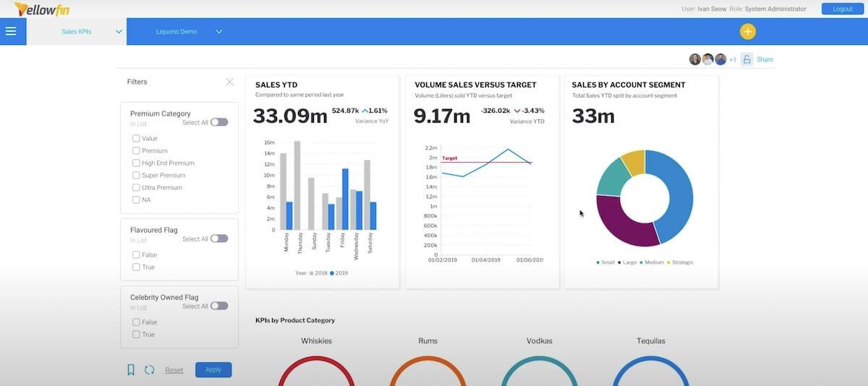
Task: Click the Yellowfin logo
Action: [x=42, y=9]
